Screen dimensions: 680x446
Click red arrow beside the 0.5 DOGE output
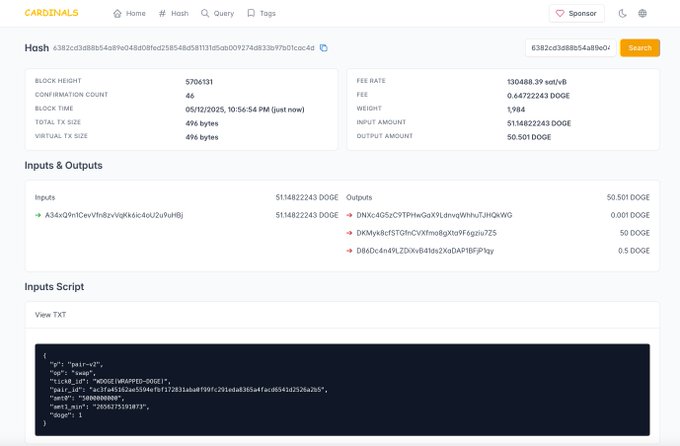pos(349,250)
